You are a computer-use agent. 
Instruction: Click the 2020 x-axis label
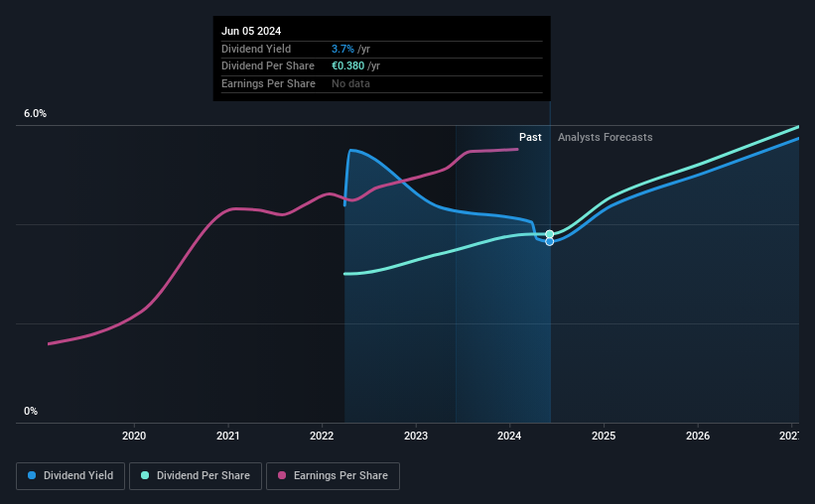(134, 436)
